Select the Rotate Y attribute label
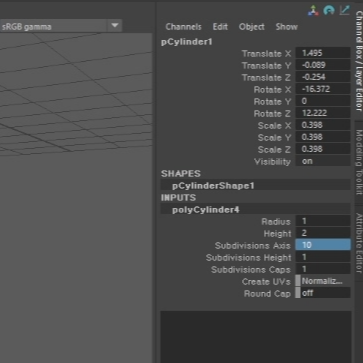Screen dimensions: 363x363 272,102
